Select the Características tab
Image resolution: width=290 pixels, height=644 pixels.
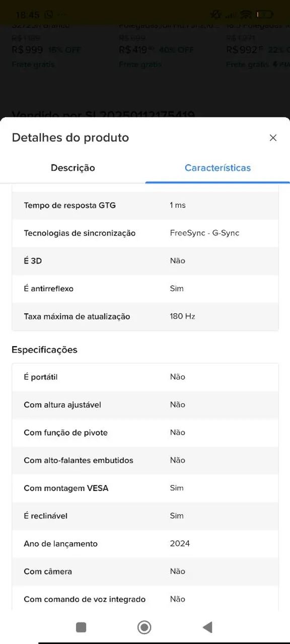[217, 168]
